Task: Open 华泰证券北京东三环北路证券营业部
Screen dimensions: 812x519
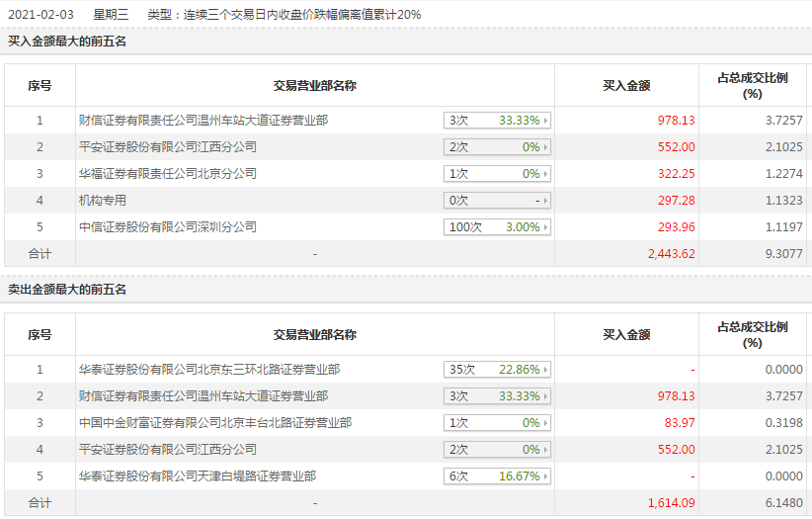Action: tap(209, 370)
